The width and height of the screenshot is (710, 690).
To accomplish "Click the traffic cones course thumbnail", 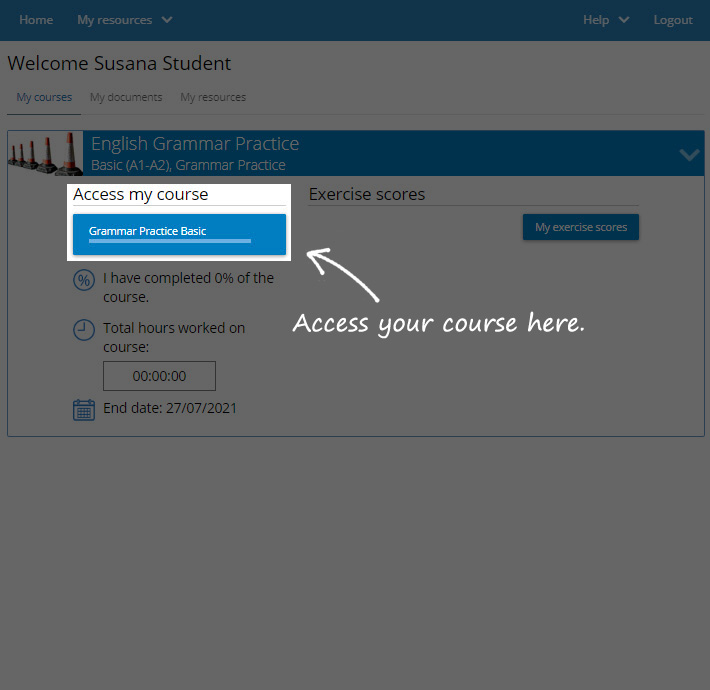I will (46, 153).
